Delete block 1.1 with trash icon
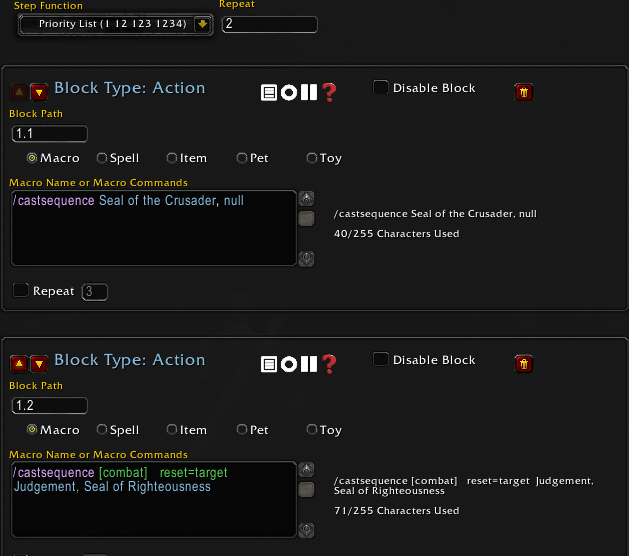Viewport: 629px width, 556px height. click(x=523, y=92)
